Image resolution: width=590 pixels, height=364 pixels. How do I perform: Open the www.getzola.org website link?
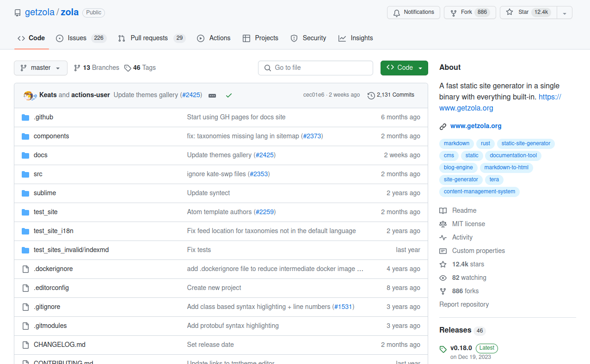pyautogui.click(x=475, y=126)
